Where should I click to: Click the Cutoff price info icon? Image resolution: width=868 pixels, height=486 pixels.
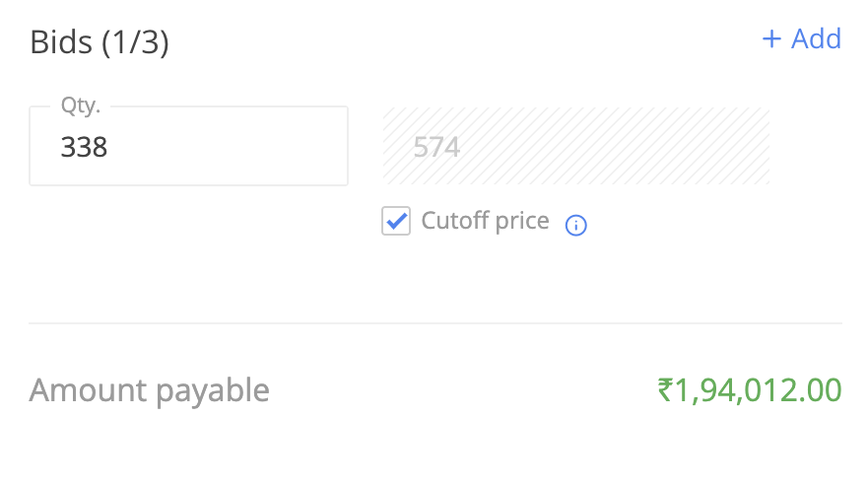(x=575, y=225)
